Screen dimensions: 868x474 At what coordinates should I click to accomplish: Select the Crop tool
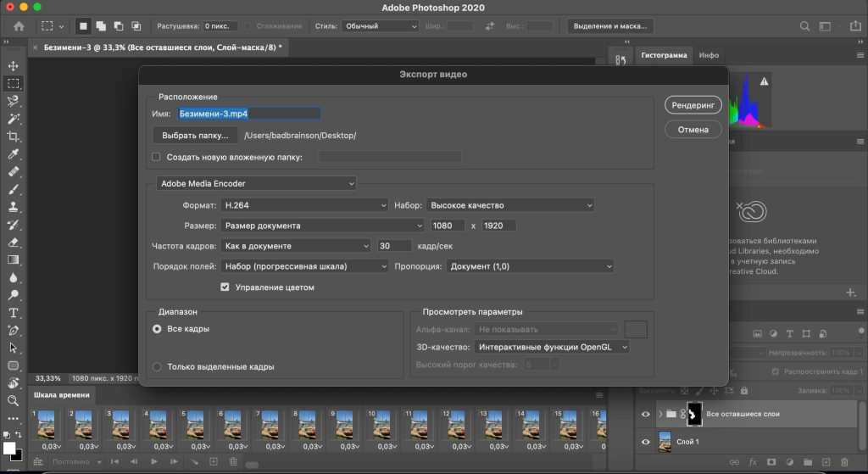point(13,137)
